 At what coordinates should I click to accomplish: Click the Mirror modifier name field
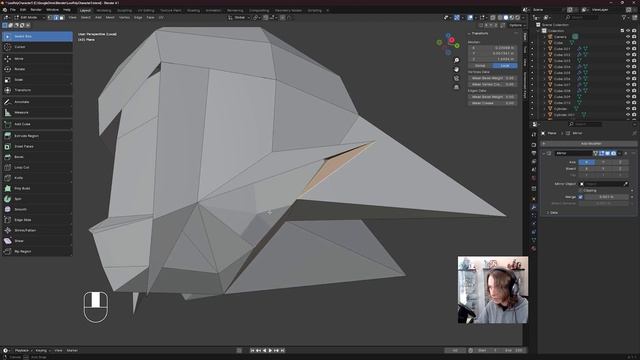pyautogui.click(x=573, y=153)
